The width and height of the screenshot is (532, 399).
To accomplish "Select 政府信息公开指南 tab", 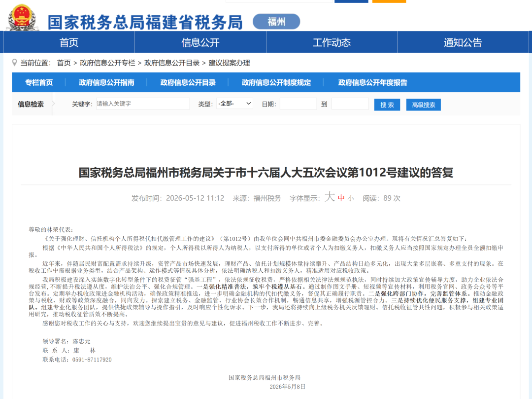I will pyautogui.click(x=106, y=82).
